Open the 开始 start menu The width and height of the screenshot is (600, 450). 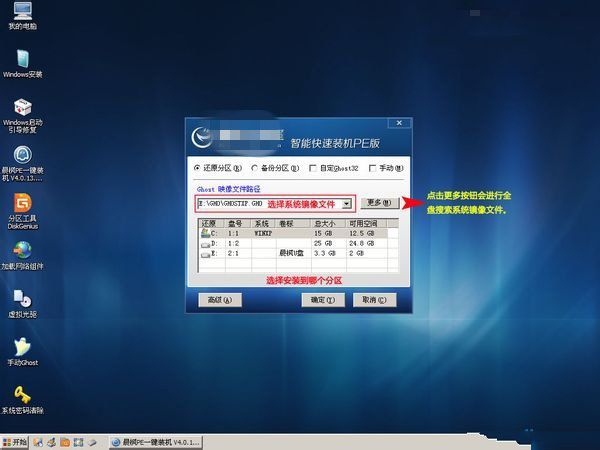15,441
